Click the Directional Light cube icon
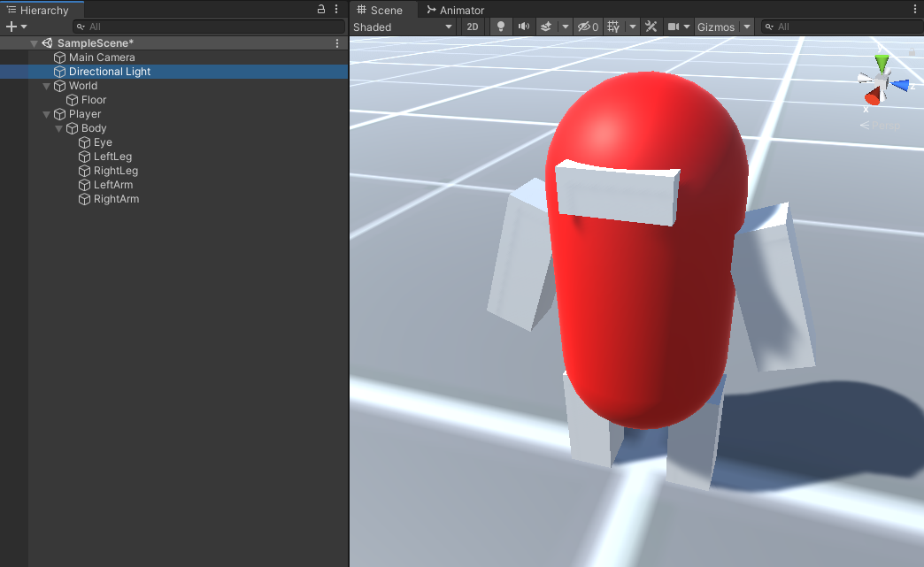 (59, 72)
